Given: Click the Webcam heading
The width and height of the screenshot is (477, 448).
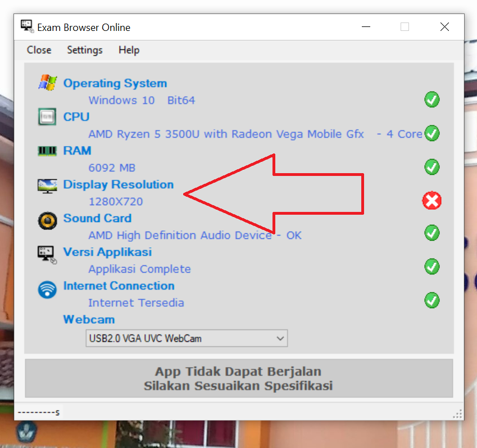Looking at the screenshot, I should point(89,320).
